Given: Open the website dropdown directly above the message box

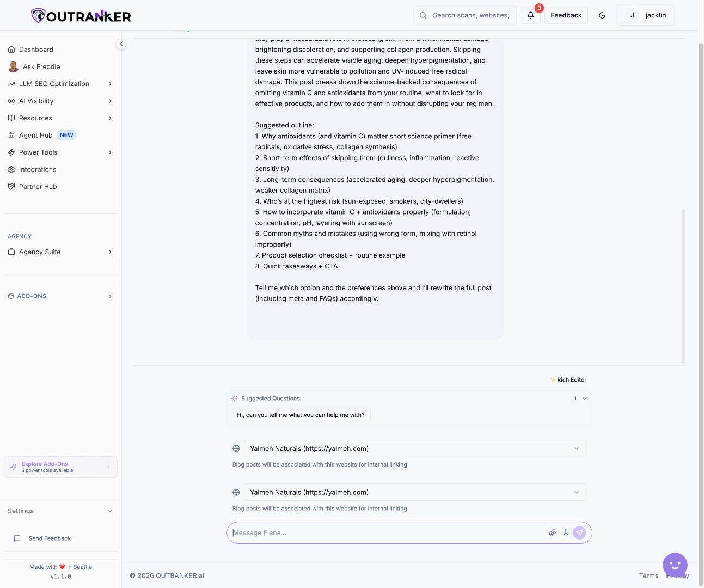Looking at the screenshot, I should [415, 492].
